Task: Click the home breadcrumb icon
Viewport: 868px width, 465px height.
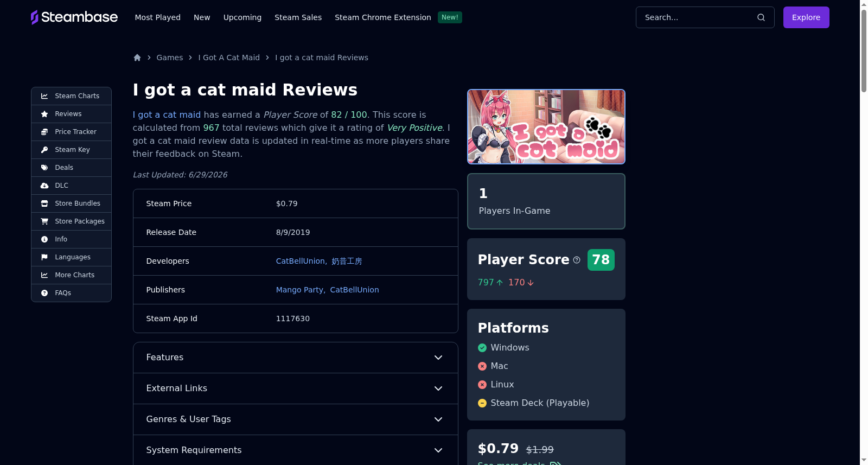Action: click(137, 58)
